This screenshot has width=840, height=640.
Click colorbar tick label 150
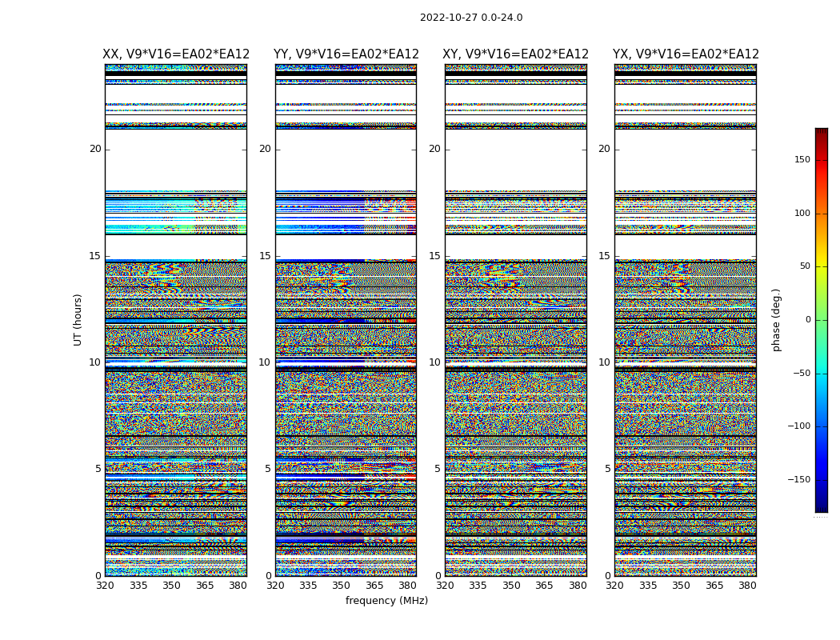[x=802, y=159]
